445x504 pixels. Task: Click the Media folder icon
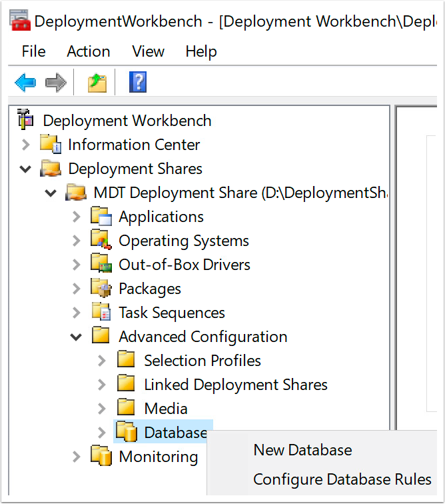pyautogui.click(x=126, y=407)
